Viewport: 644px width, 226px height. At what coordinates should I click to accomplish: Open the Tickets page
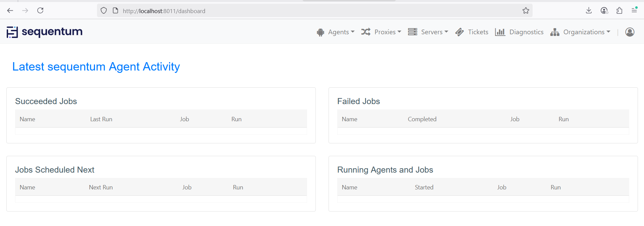coord(478,32)
